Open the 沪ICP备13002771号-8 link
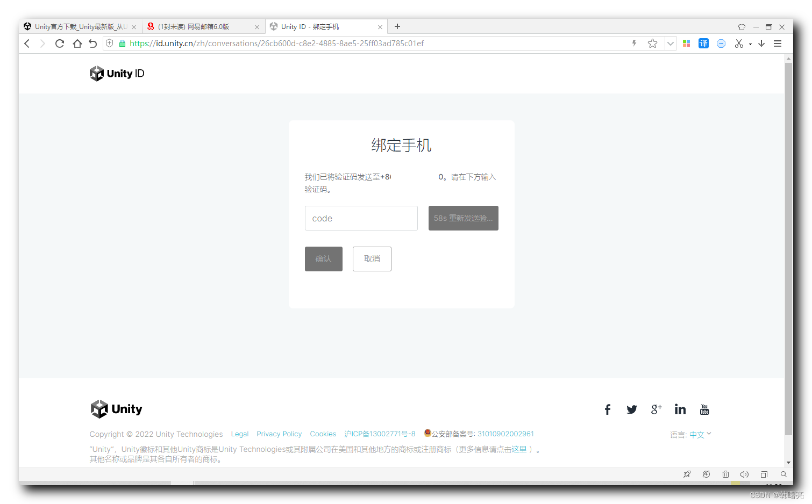Viewport: 812px width, 504px height. (x=380, y=434)
